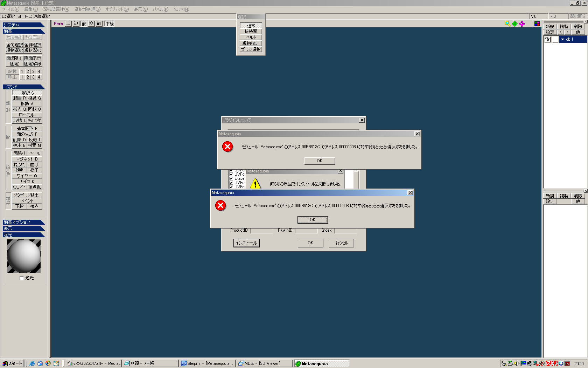Expand the 編集オプション panel header
The height and width of the screenshot is (368, 588).
24,222
